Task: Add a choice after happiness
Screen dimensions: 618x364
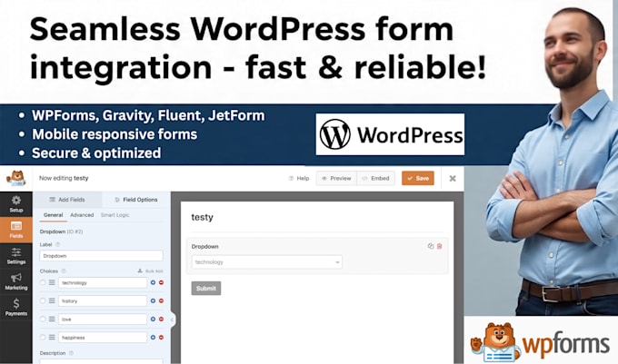Action: 153,338
